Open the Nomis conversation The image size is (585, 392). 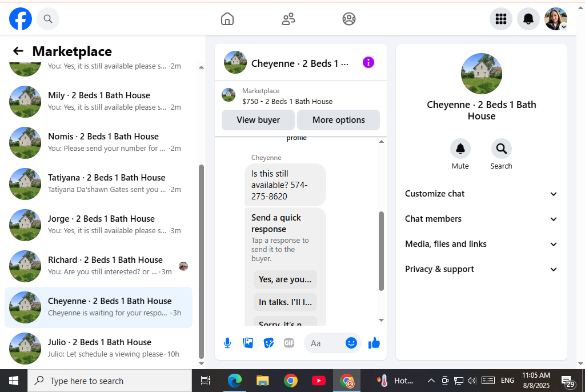tap(98, 143)
